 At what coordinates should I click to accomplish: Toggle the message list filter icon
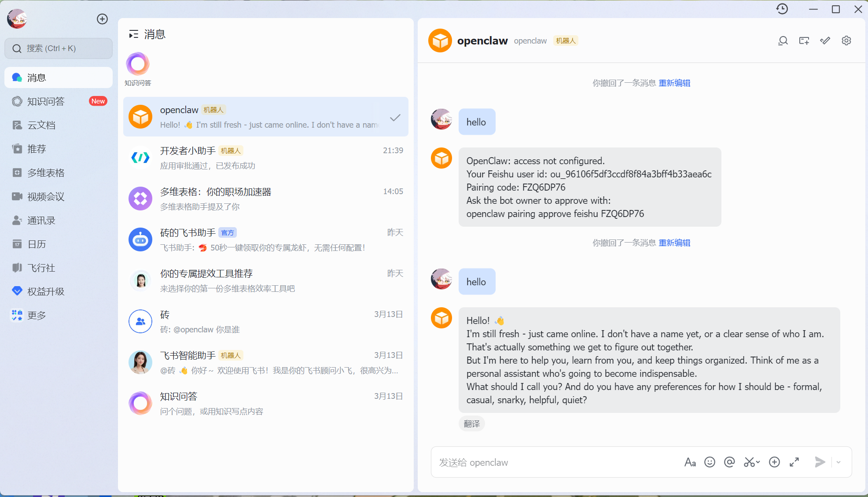tap(133, 34)
